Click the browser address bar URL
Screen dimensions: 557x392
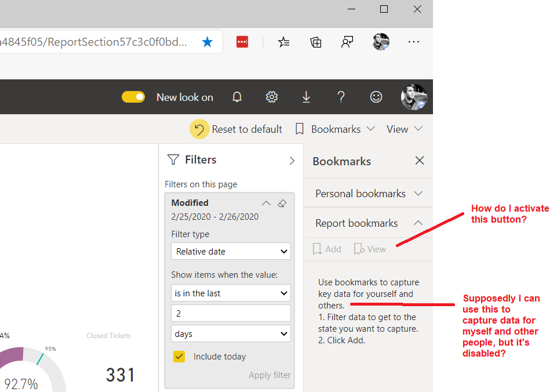coord(93,42)
